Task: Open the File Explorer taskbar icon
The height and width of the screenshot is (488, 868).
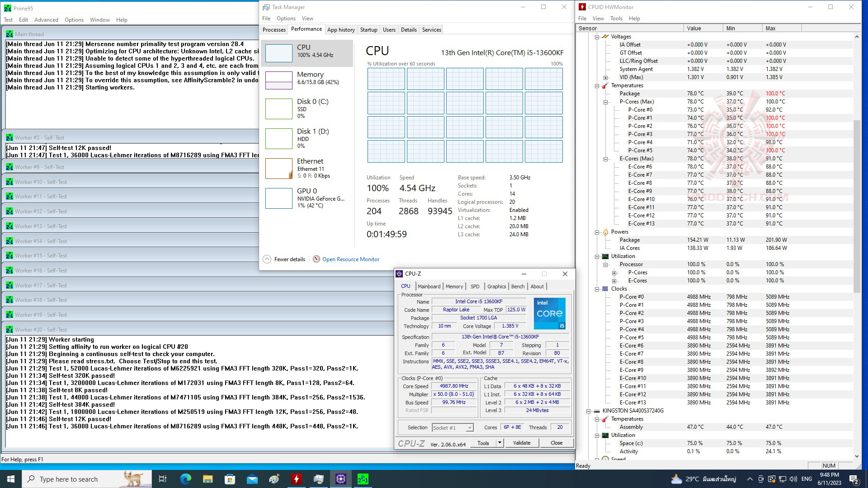Action: 208,479
